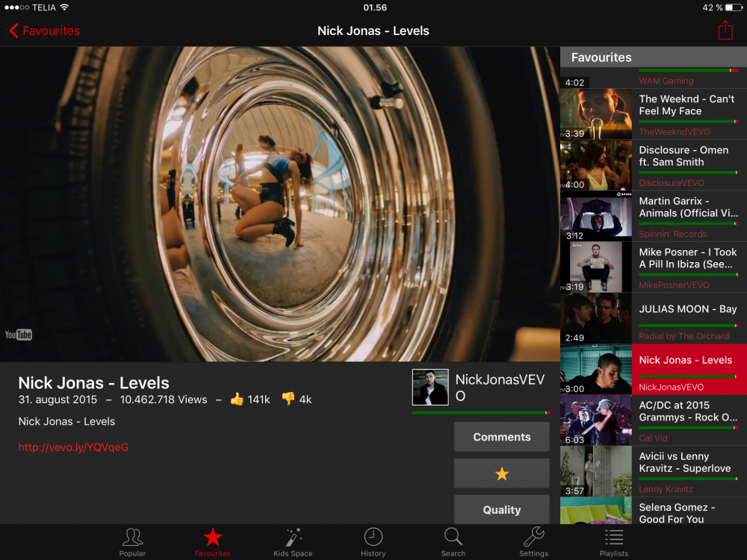Click the rating bar under The Weeknd title
This screenshot has width=747, height=560.
689,122
